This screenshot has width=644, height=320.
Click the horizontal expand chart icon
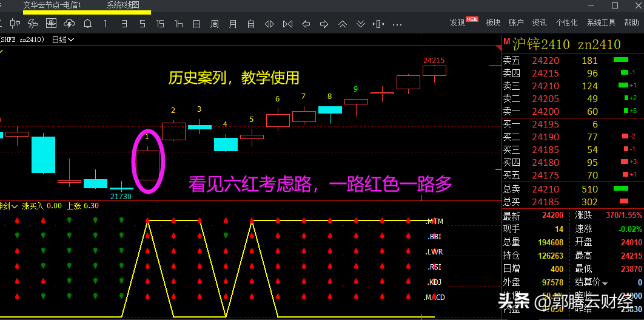(x=379, y=24)
